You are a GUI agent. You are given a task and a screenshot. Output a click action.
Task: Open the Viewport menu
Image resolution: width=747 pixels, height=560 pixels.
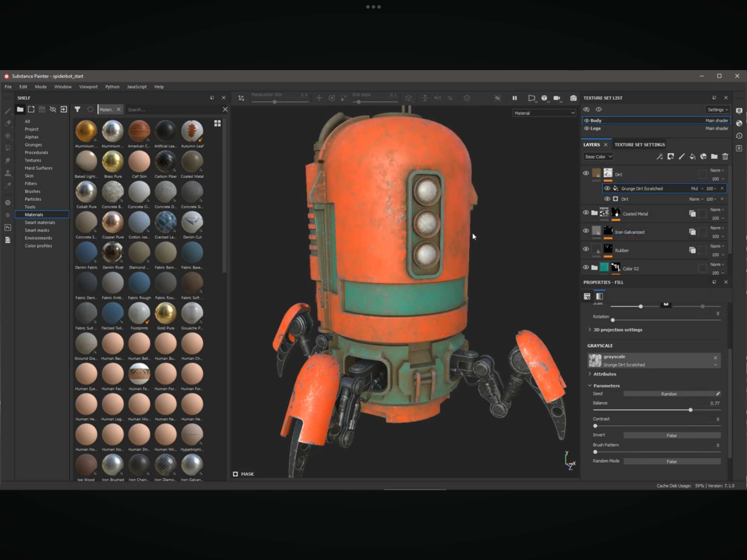pyautogui.click(x=88, y=87)
